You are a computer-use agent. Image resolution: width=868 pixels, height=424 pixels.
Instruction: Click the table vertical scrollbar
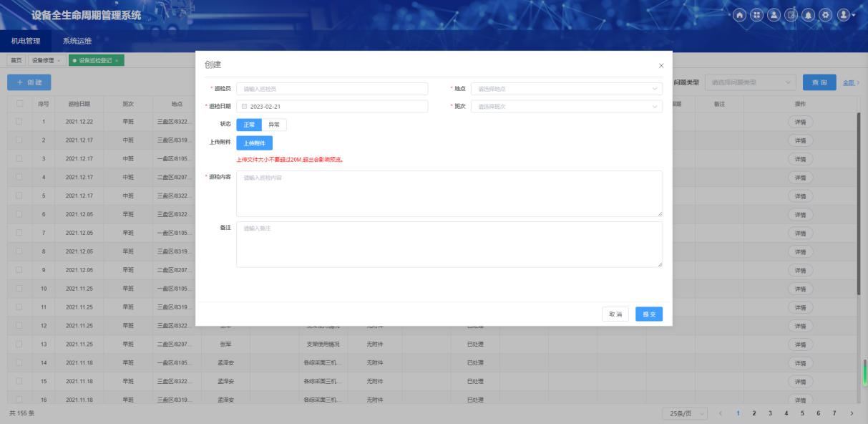[859, 204]
